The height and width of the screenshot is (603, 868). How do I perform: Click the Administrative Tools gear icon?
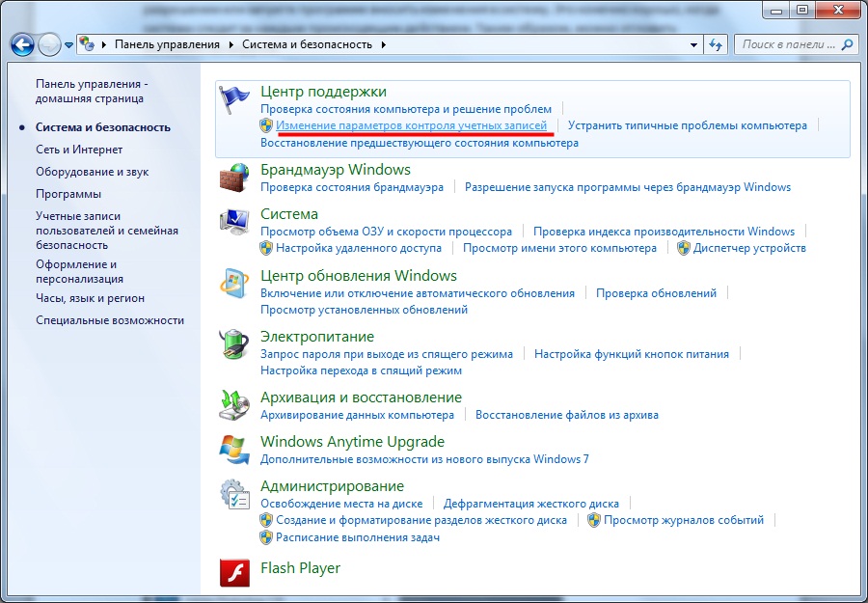pyautogui.click(x=234, y=495)
